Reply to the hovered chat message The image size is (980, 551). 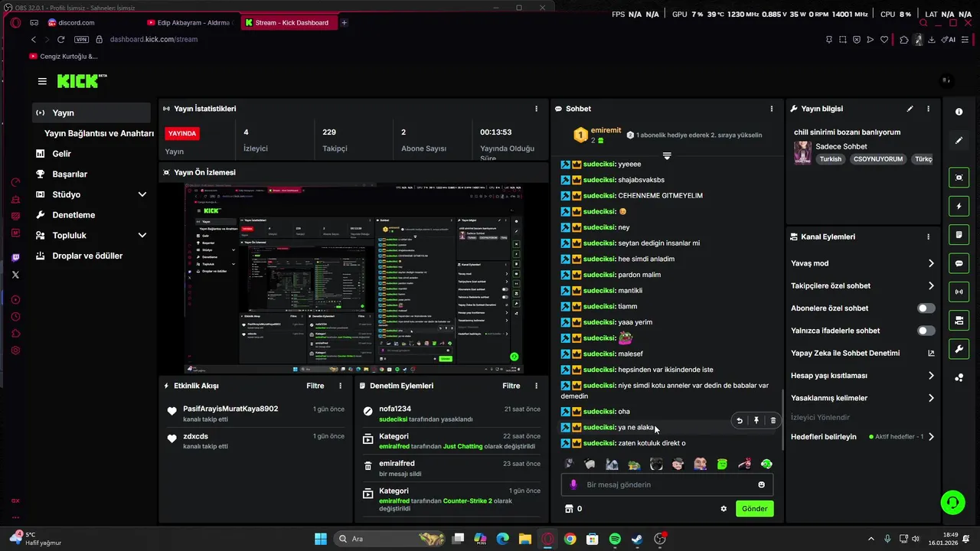pyautogui.click(x=740, y=420)
